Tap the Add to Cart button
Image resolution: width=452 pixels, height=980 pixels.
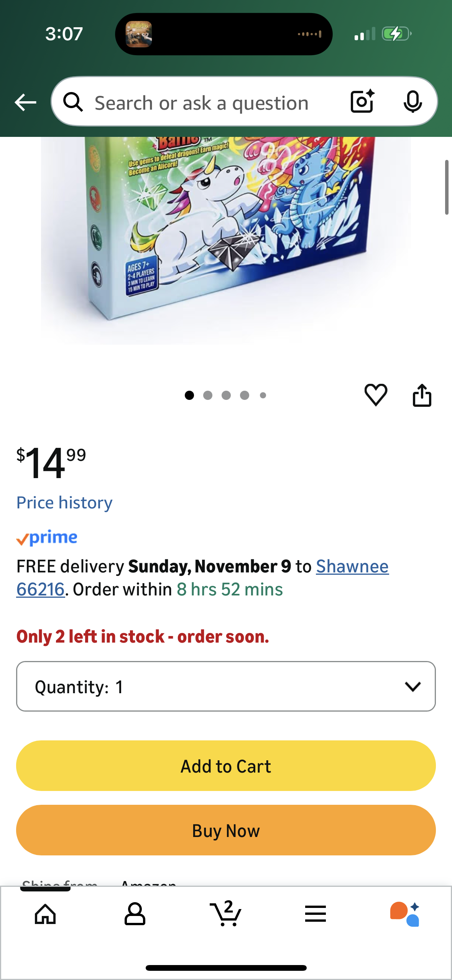226,766
